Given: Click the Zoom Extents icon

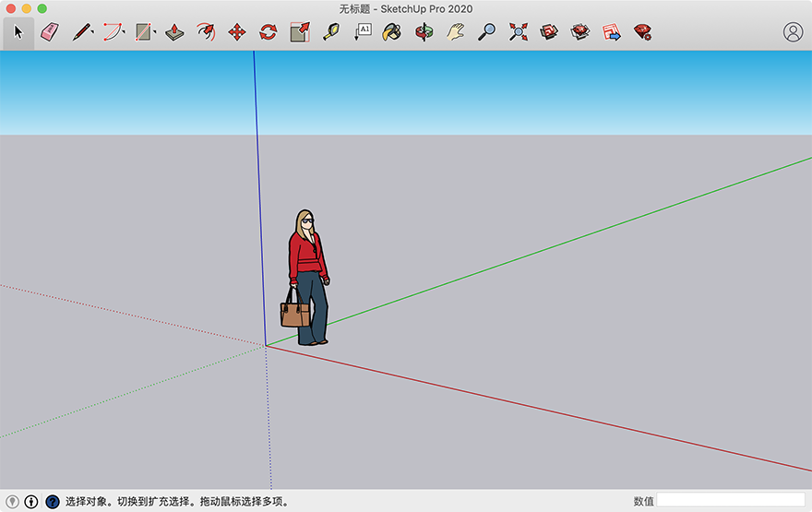Looking at the screenshot, I should [x=518, y=32].
